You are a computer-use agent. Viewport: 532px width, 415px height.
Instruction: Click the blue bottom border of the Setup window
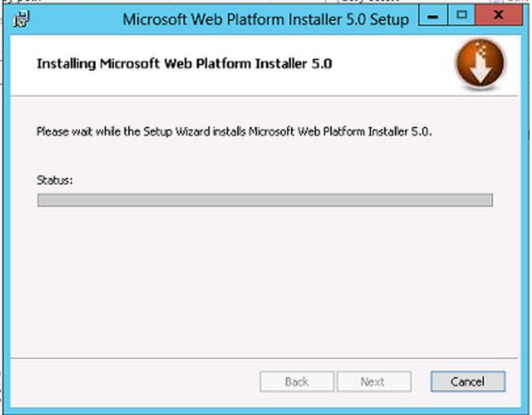coord(266,411)
